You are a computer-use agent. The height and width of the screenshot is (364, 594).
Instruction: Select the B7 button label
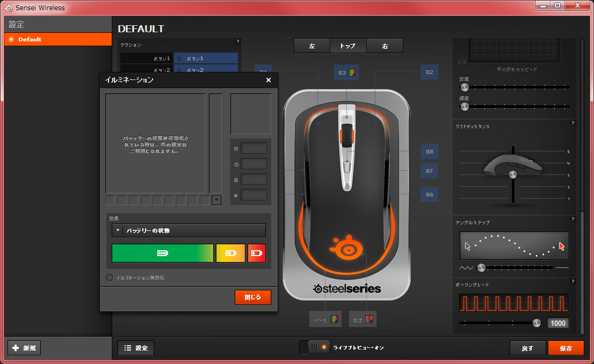(x=429, y=171)
